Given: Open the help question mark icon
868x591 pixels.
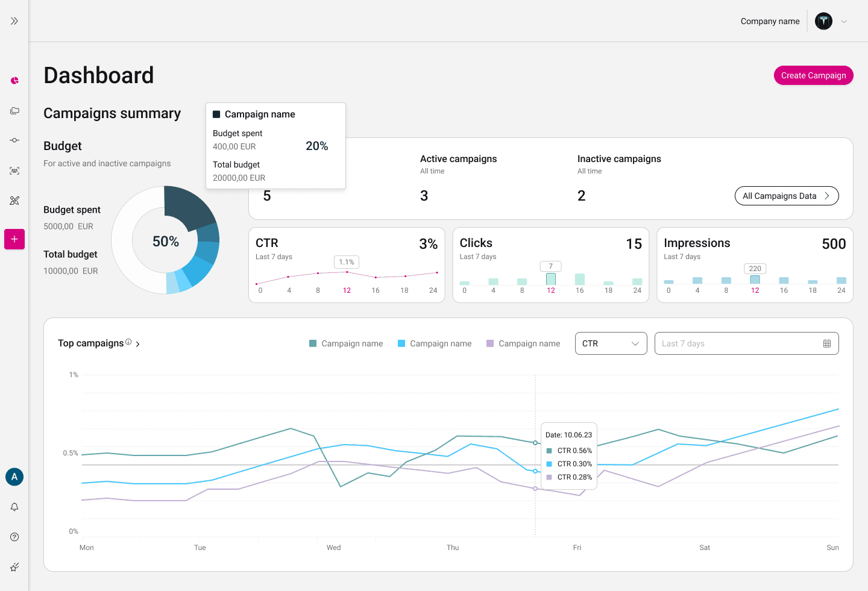Looking at the screenshot, I should (14, 537).
